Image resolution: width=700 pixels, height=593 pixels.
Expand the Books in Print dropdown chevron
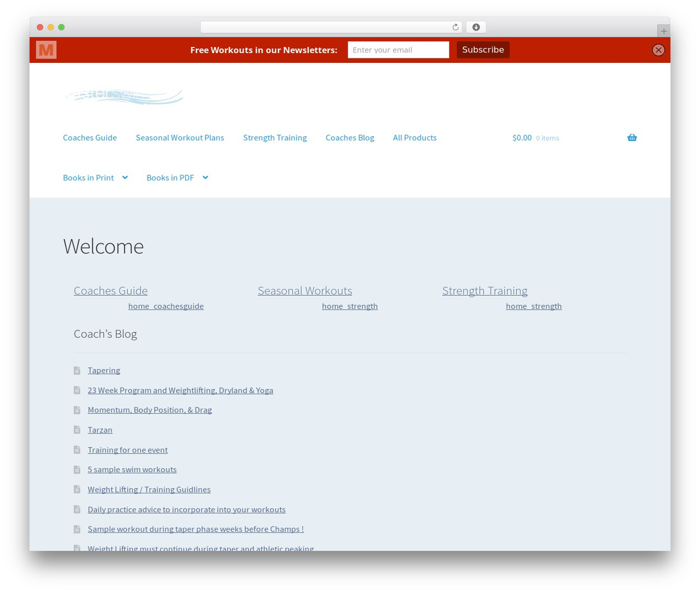click(x=125, y=178)
